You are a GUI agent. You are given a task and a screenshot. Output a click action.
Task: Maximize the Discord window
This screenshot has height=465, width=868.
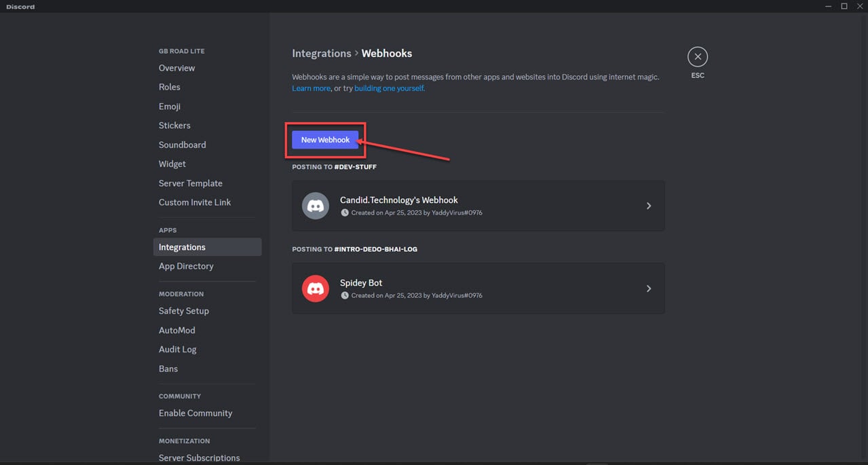844,6
